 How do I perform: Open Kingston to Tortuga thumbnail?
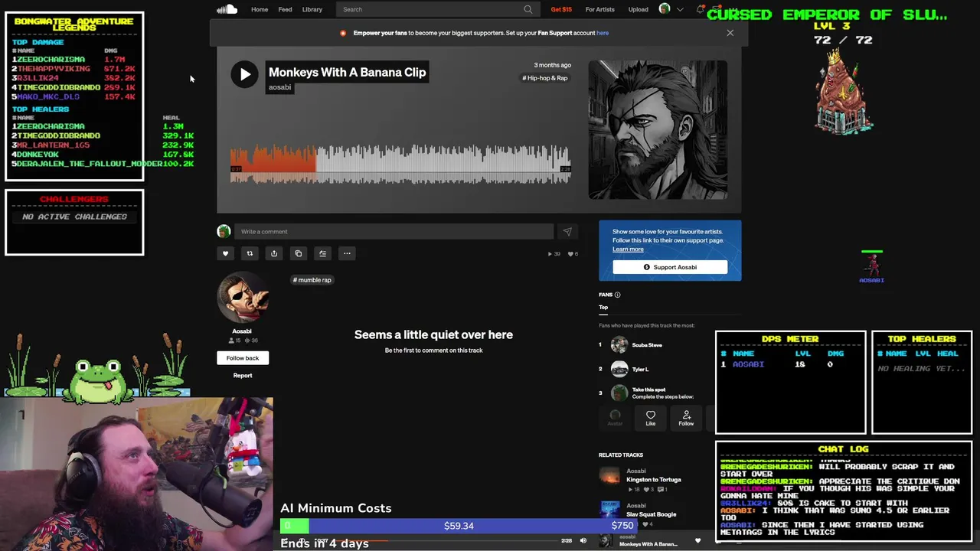tap(609, 478)
